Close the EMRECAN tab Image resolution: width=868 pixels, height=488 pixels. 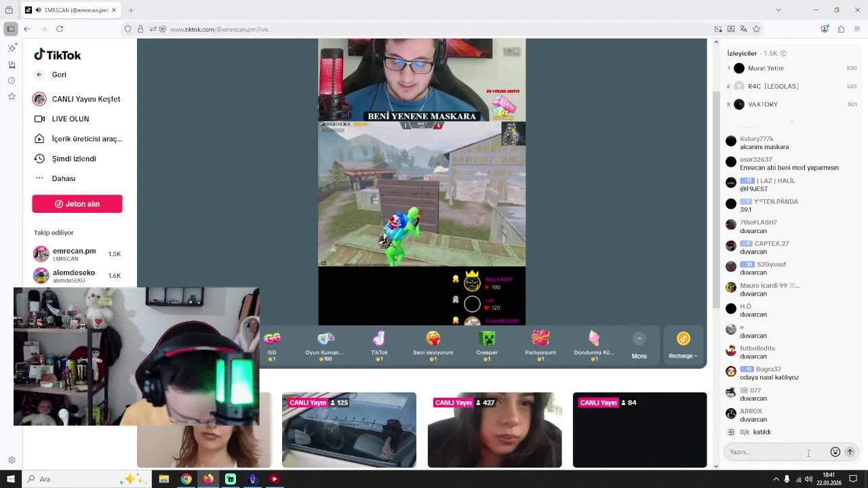115,10
